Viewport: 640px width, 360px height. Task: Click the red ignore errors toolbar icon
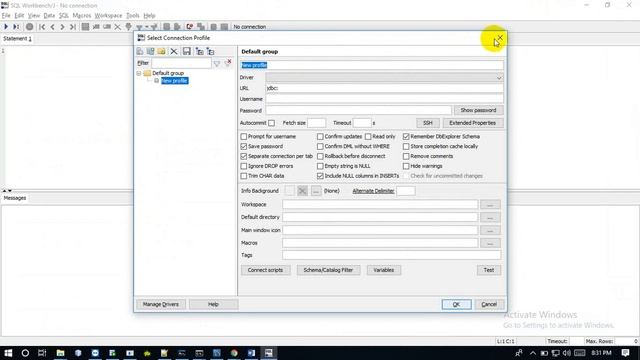[x=190, y=27]
